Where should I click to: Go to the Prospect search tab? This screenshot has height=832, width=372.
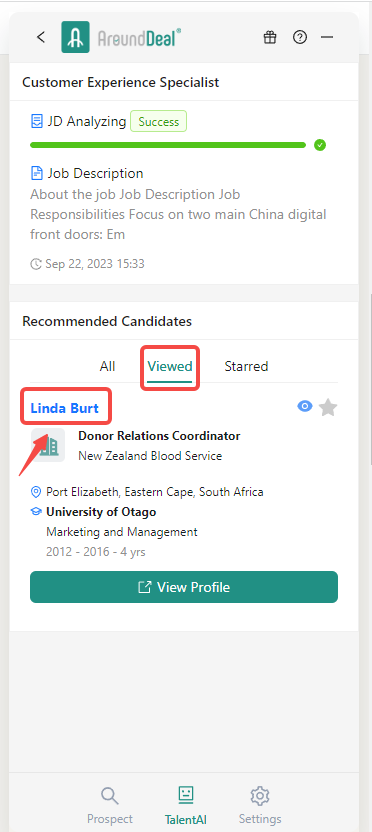pyautogui.click(x=110, y=805)
